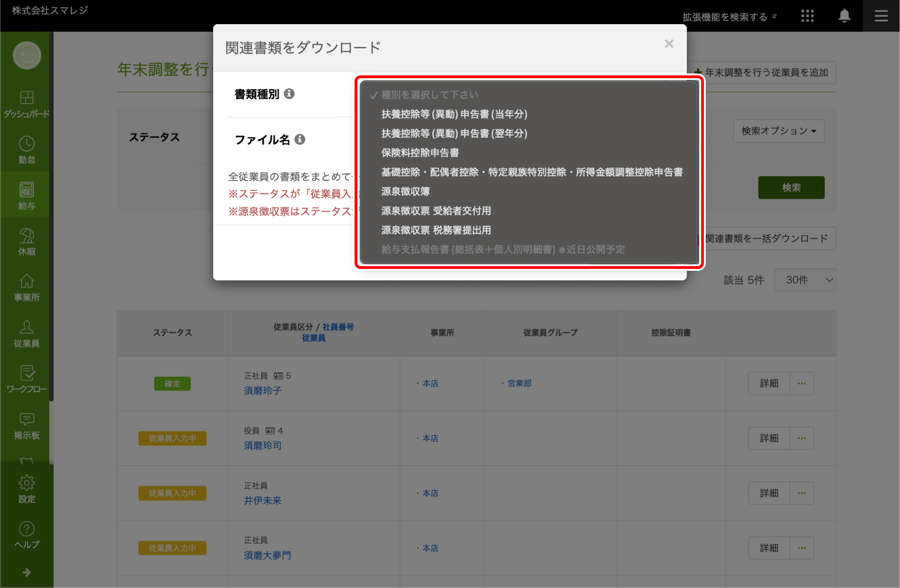Open the 検索オプション dropdown
This screenshot has height=588, width=900.
click(779, 131)
